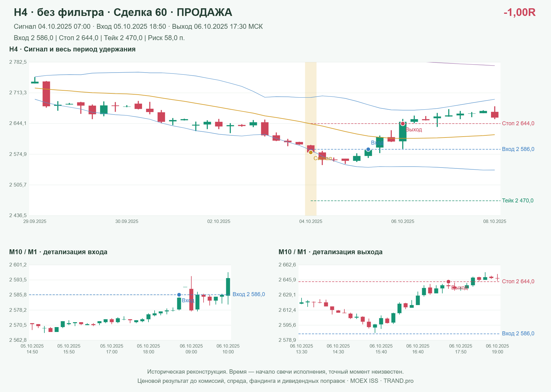Click the "2 601,2" label in entry detail chart
Screen dimensions: 551x392
point(18,265)
